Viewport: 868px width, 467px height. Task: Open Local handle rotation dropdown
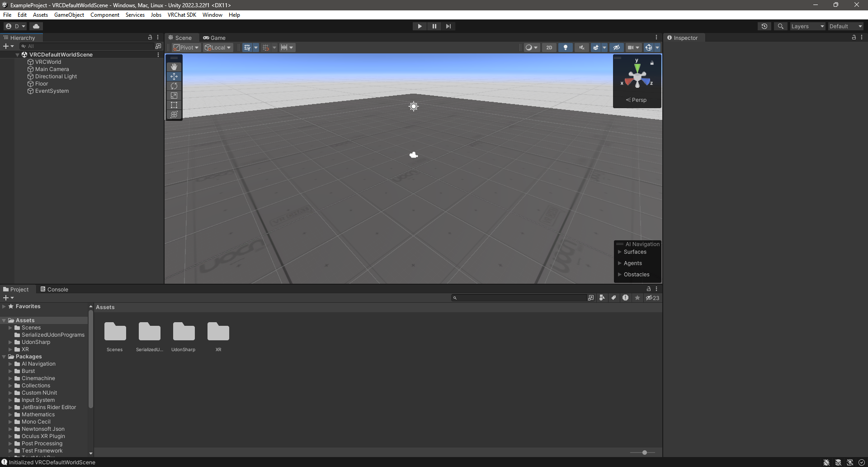pos(218,48)
